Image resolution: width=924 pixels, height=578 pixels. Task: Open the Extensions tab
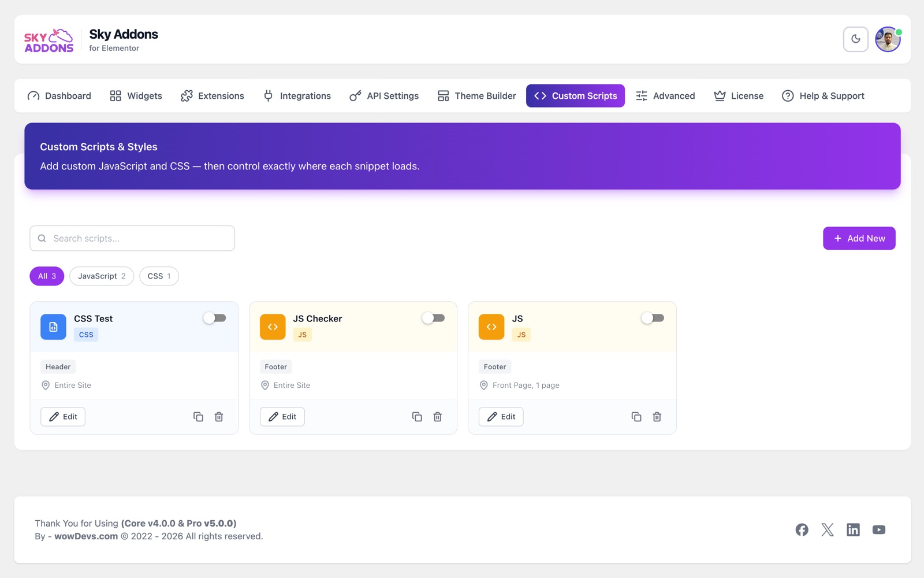click(x=212, y=96)
